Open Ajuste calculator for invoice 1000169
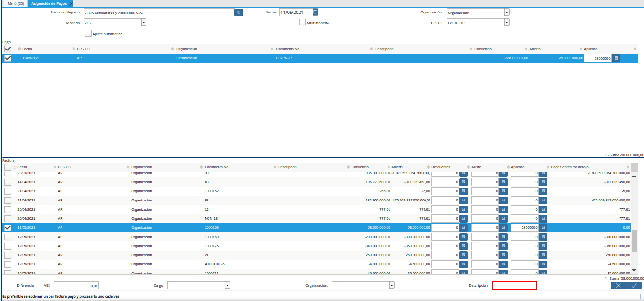 [503, 237]
